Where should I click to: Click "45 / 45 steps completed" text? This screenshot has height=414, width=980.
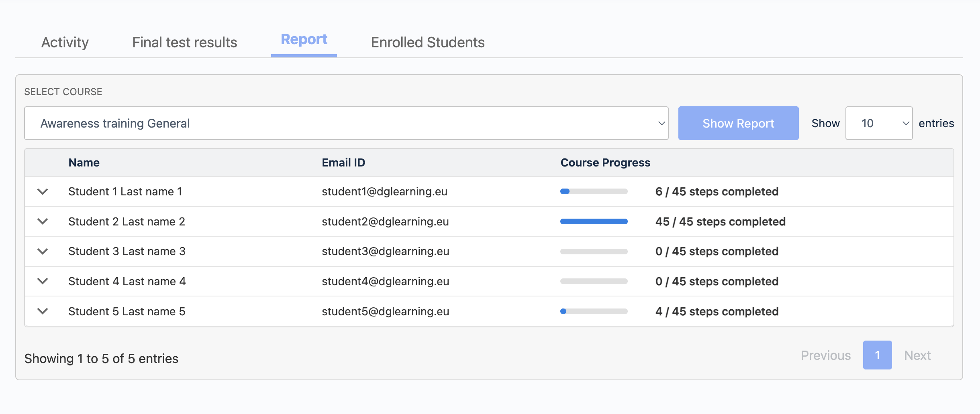(x=721, y=221)
